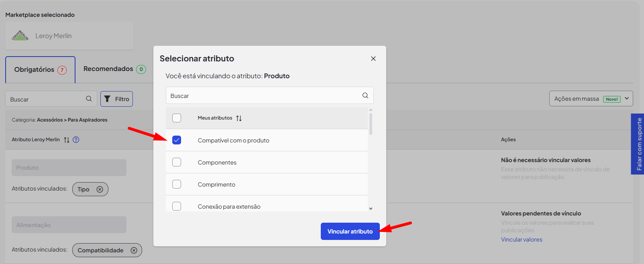Open the Filtro filter options

pos(116,99)
